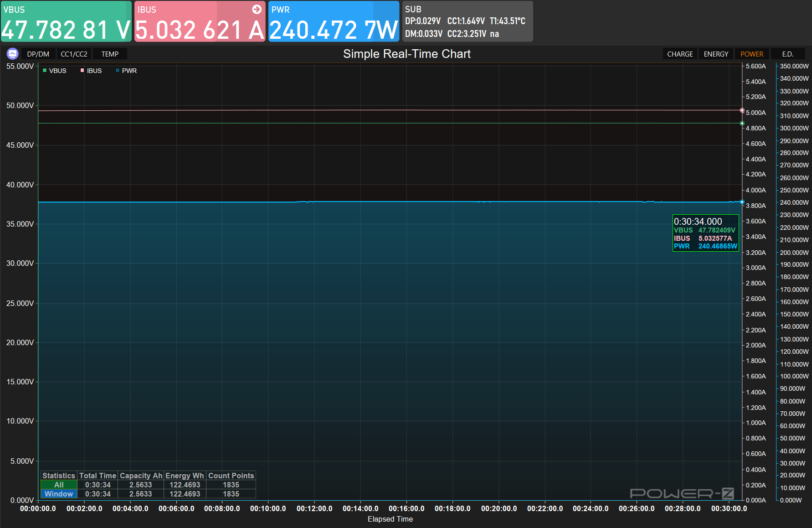
Task: Click the Simple Real-Time Chart title
Action: pyautogui.click(x=406, y=54)
